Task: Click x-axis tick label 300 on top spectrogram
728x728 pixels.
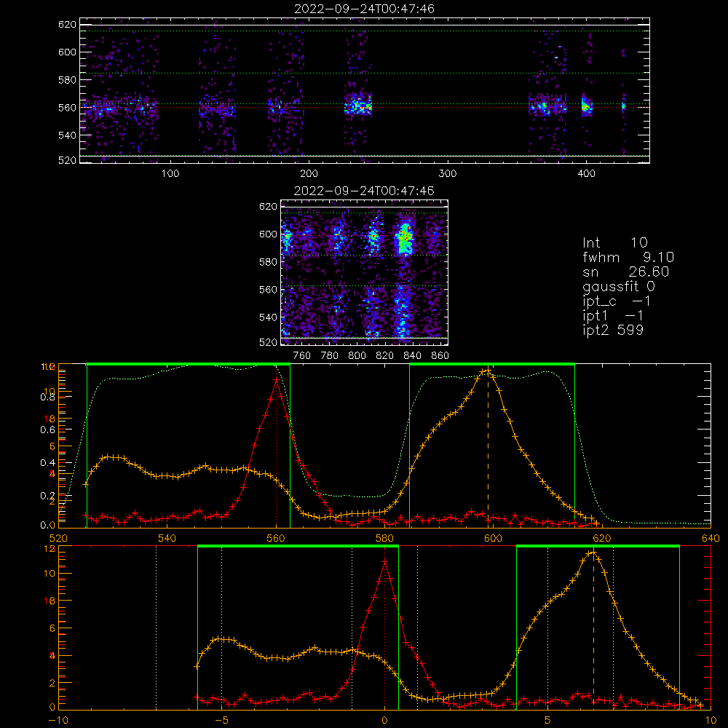Action: [448, 174]
